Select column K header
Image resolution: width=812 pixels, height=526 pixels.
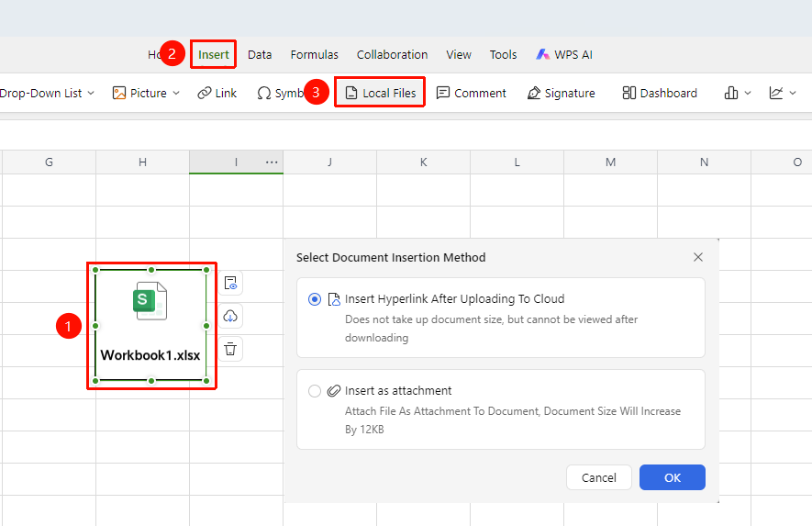coord(424,162)
